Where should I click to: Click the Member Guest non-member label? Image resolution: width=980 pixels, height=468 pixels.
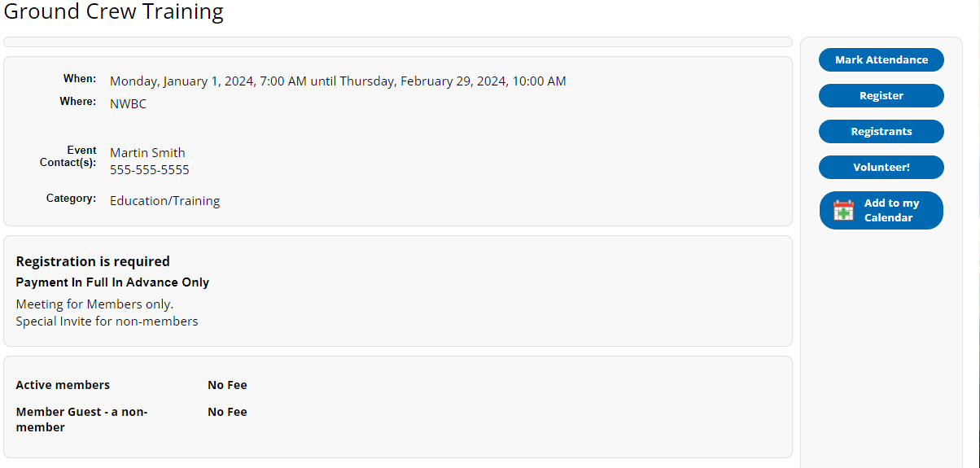pos(81,419)
